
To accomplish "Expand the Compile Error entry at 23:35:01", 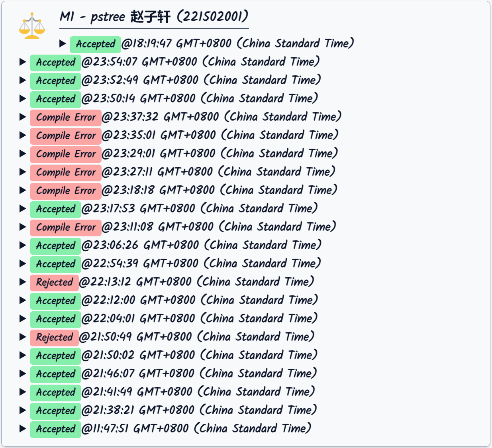I will (x=23, y=135).
